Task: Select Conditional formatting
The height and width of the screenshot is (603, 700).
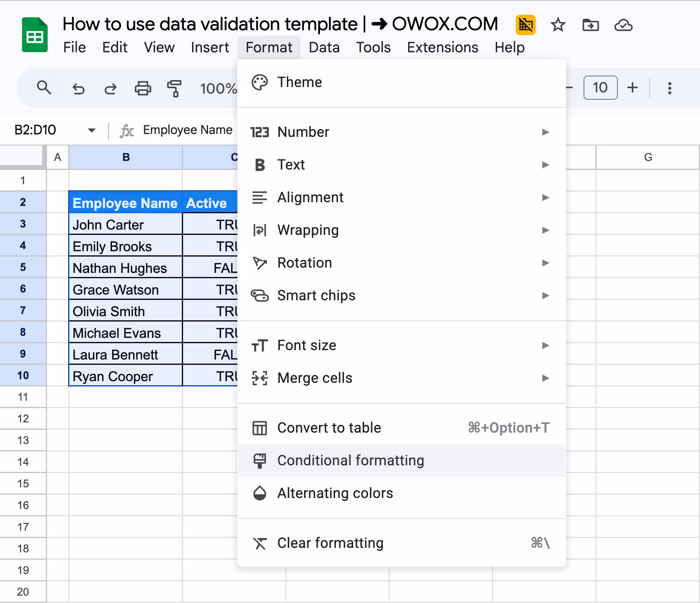Action: (351, 460)
